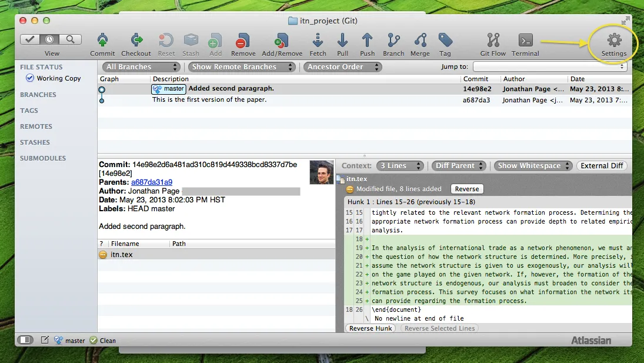Toggle the search view segment

tap(71, 39)
